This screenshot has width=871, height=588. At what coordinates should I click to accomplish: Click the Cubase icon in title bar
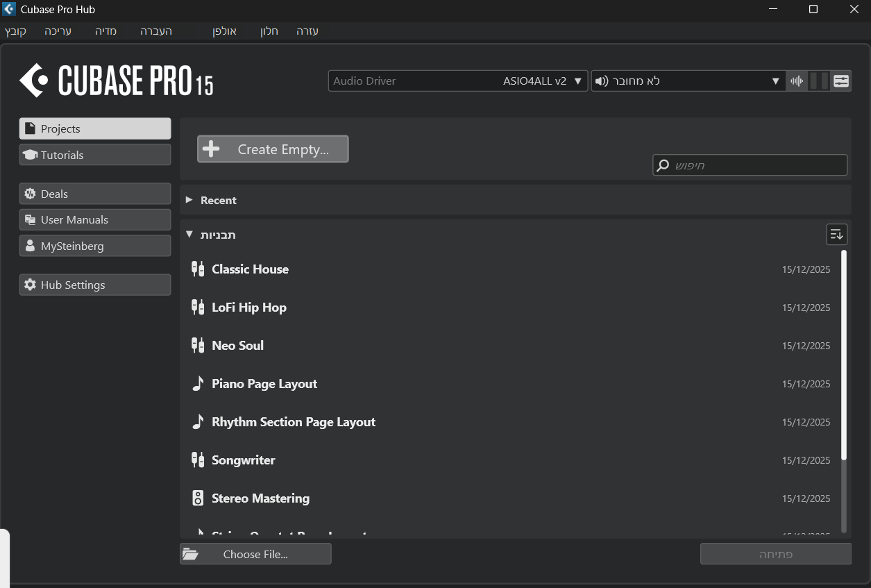point(9,9)
